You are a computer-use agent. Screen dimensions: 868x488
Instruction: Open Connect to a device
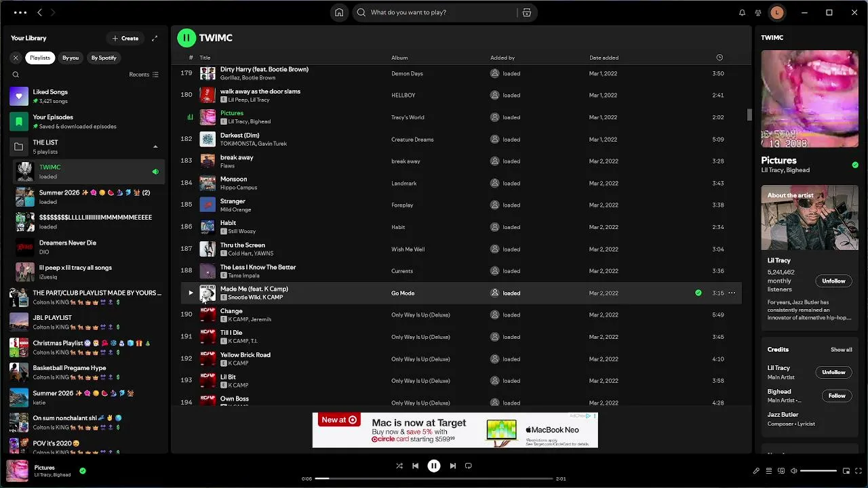pyautogui.click(x=781, y=470)
